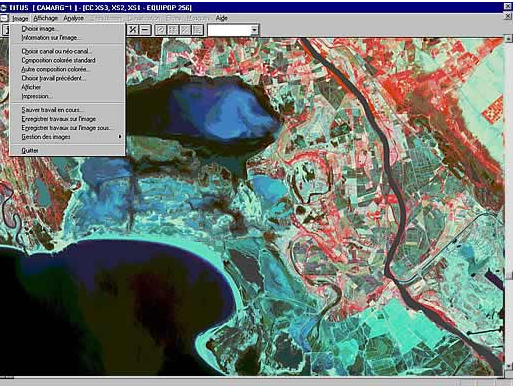Click the minus toolbar icon
The image size is (513, 386).
[145, 30]
